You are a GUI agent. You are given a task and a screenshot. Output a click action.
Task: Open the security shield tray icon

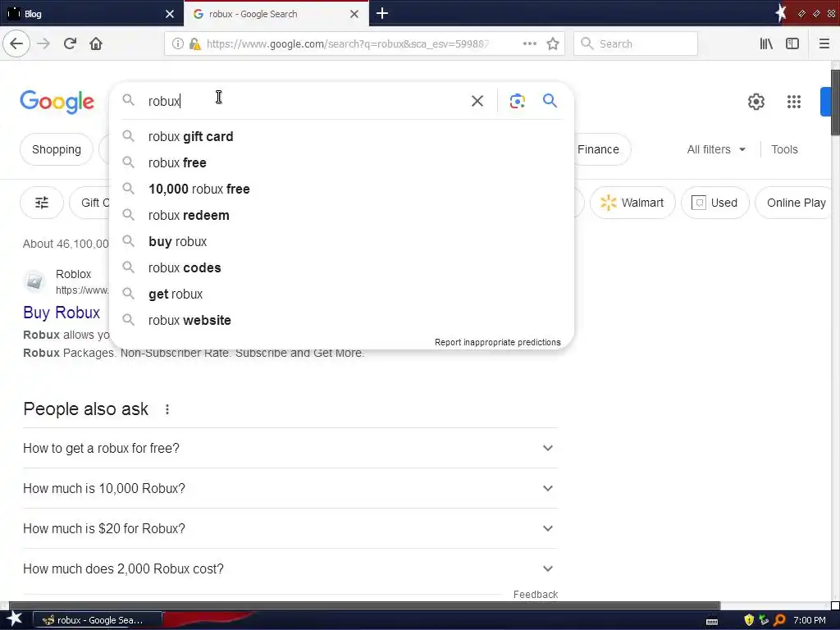point(749,620)
